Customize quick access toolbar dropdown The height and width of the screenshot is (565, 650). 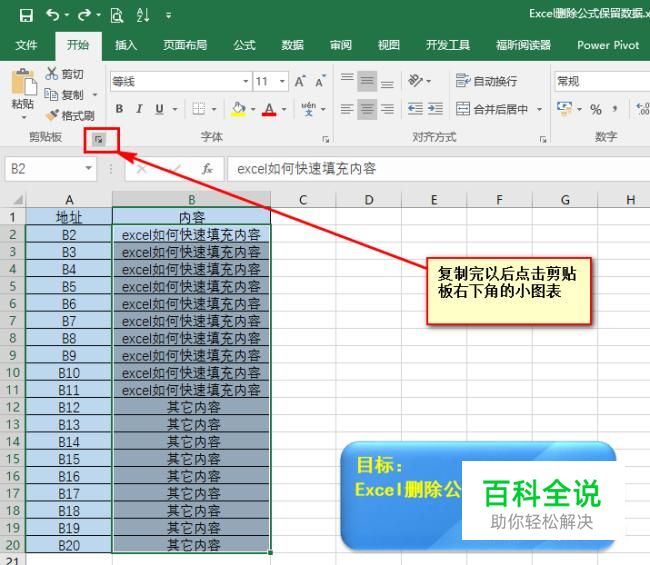click(x=168, y=15)
